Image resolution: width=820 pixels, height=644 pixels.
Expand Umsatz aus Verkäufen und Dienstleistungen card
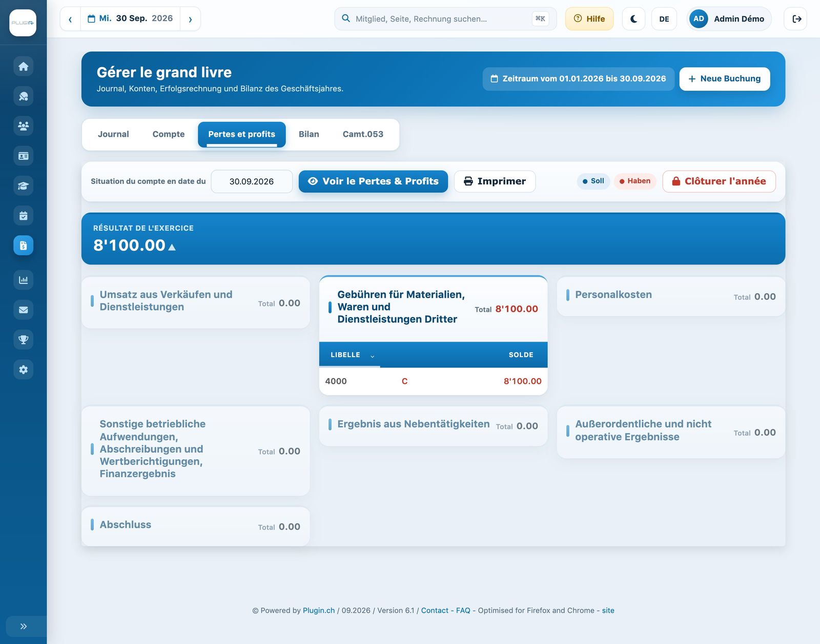tap(195, 303)
